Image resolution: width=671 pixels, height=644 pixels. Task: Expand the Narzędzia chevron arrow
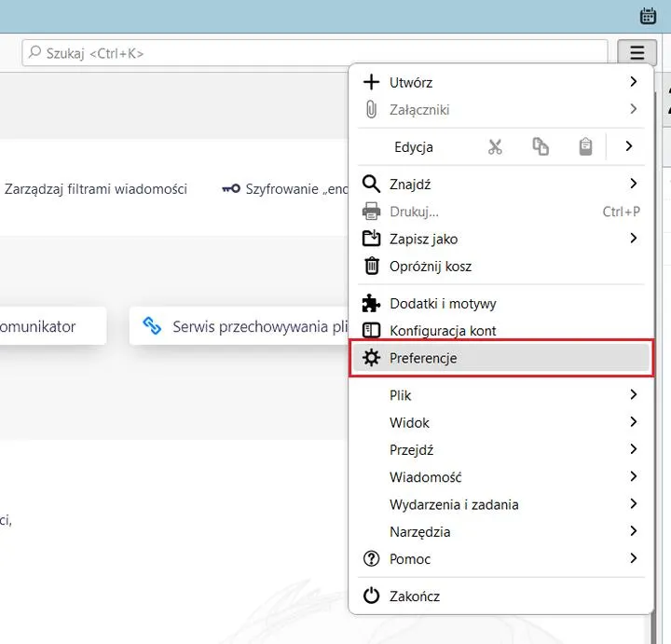point(634,531)
